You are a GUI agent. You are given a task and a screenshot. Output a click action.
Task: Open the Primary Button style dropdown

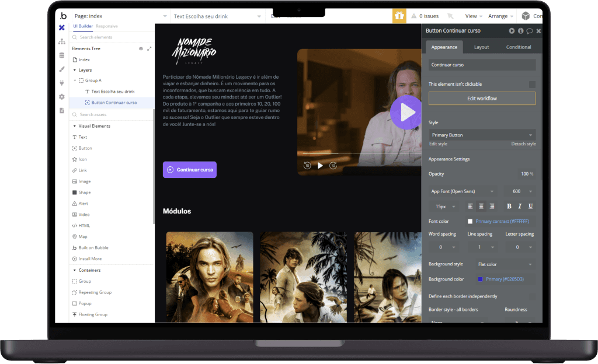[x=482, y=135]
